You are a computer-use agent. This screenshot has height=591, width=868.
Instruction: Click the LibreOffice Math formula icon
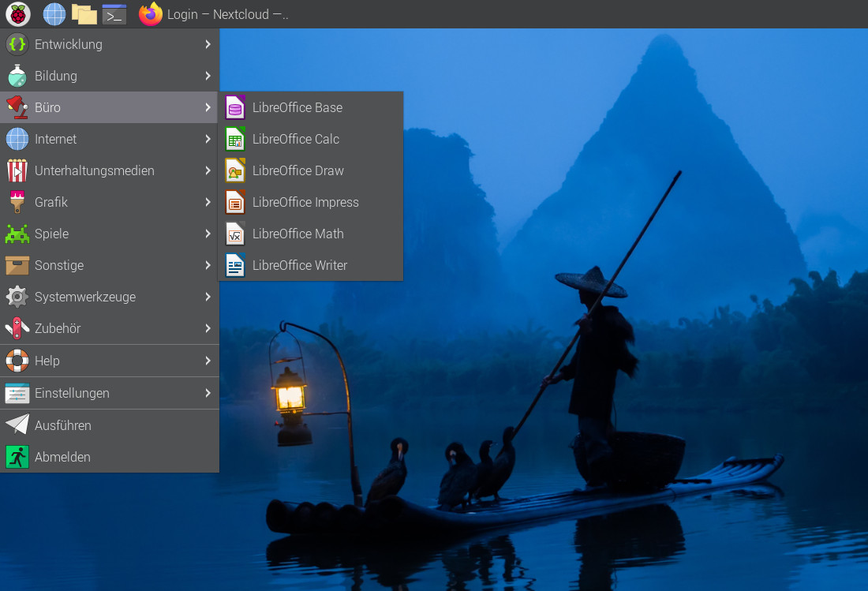click(235, 234)
